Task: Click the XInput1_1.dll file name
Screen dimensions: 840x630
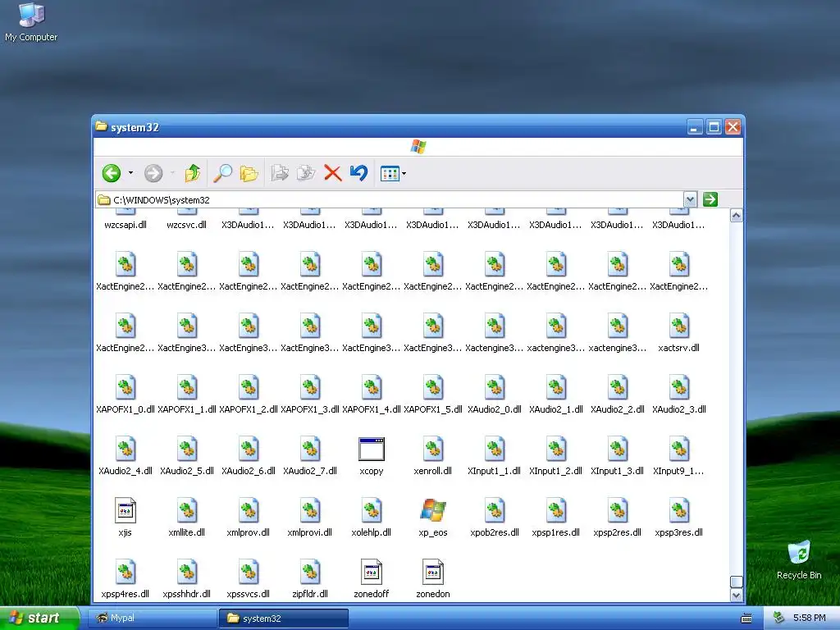Action: pos(494,471)
